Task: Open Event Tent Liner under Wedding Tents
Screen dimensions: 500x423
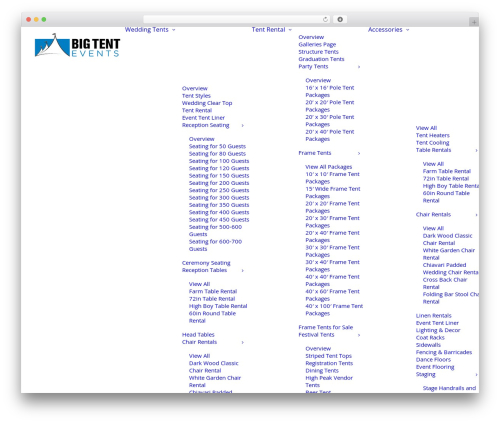Action: pyautogui.click(x=203, y=118)
